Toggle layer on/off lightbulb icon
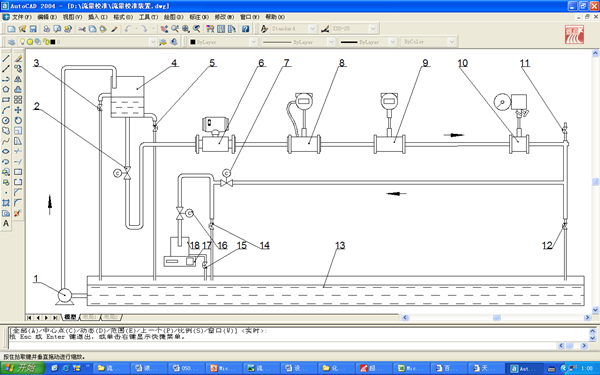Viewport: 600px width, 375px height. click(x=23, y=42)
